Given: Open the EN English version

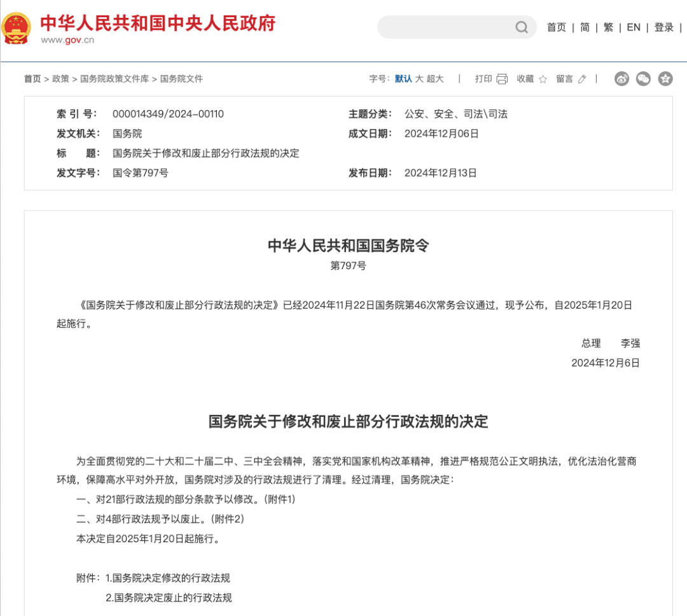Looking at the screenshot, I should [634, 27].
